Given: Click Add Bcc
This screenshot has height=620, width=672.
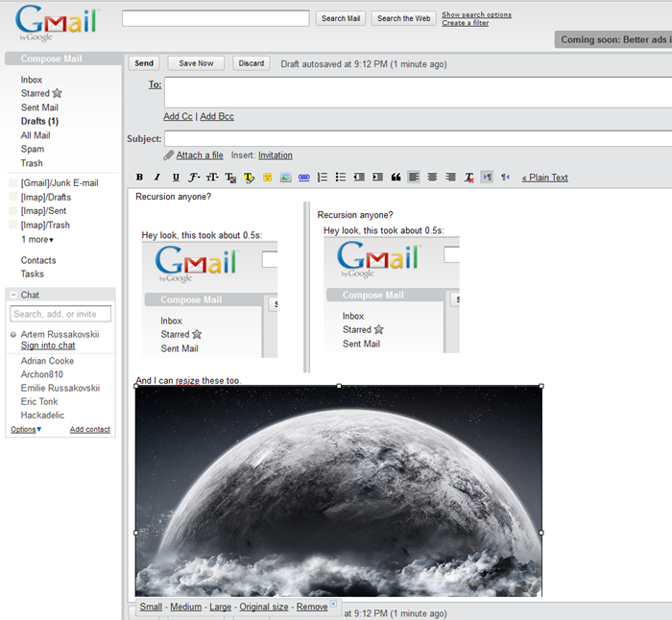Looking at the screenshot, I should pos(217,116).
